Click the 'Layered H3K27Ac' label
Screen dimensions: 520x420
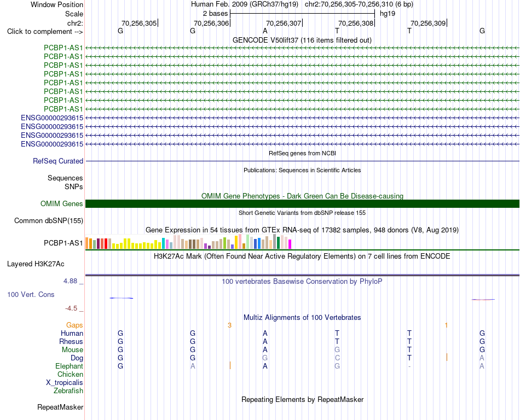[x=36, y=264]
